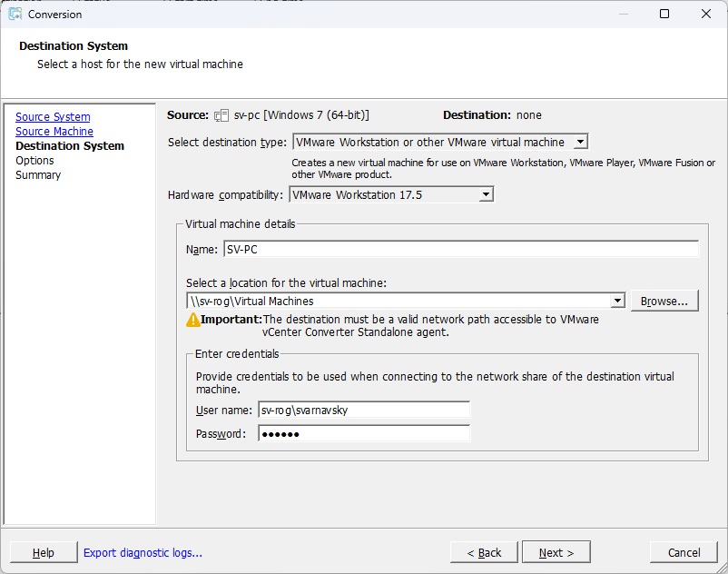Open the Hardware compatibility dropdown
The width and height of the screenshot is (728, 574).
(x=486, y=194)
